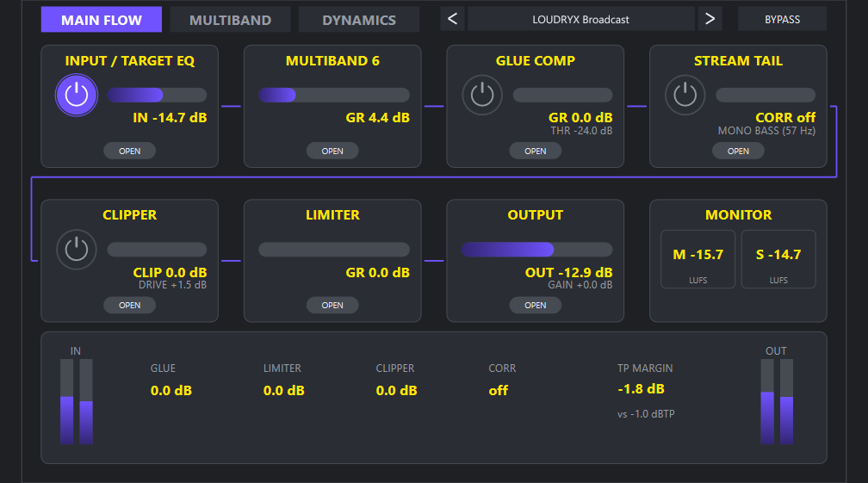Click the bottom-panel GLUE 0.0 dB readout

(171, 391)
